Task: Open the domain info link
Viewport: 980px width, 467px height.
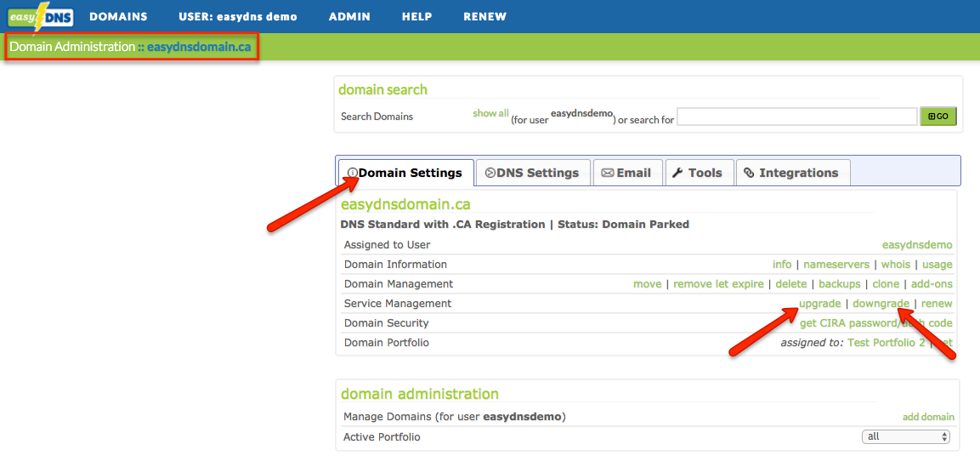Action: tap(782, 265)
